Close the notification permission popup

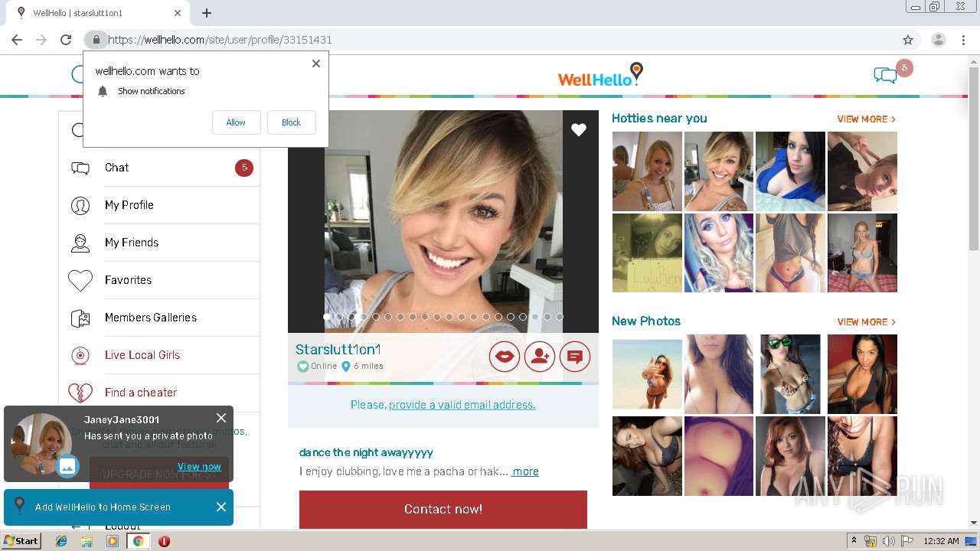[316, 64]
